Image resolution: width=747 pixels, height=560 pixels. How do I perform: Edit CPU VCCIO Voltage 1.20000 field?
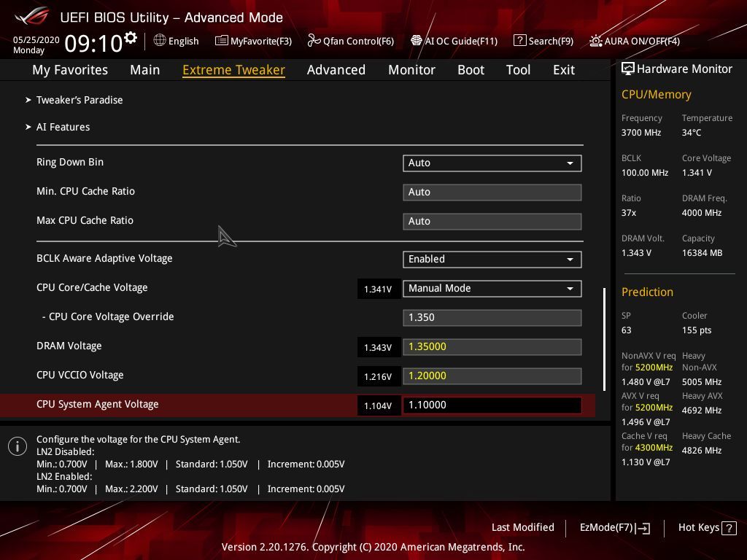(492, 376)
